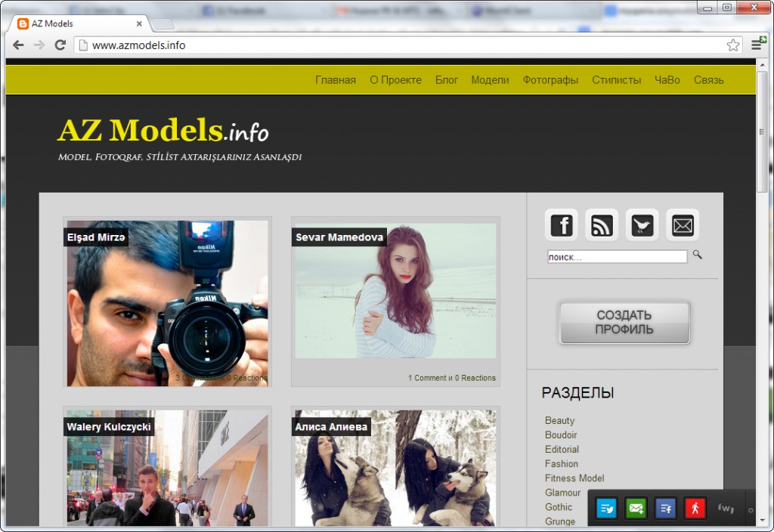Screen dimensions: 774x532
Task: Open a new tab button
Action: click(163, 23)
